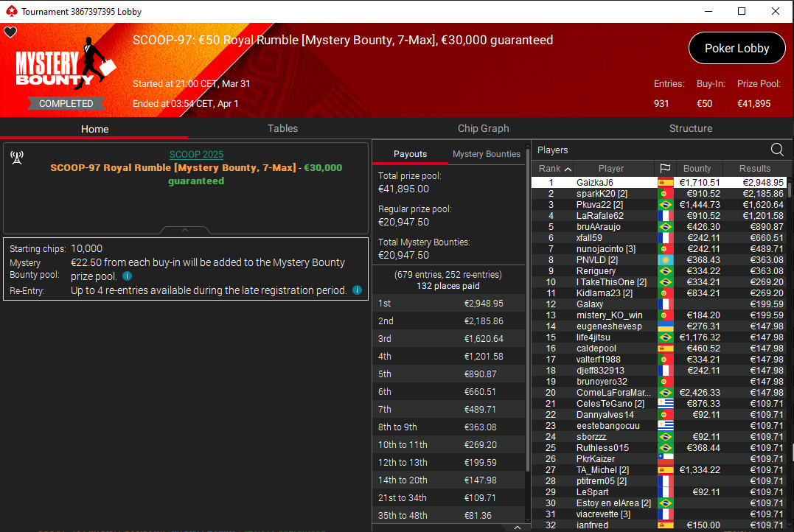The image size is (794, 532).
Task: Select player row I TakeThisOne [2]
Action: point(659,282)
